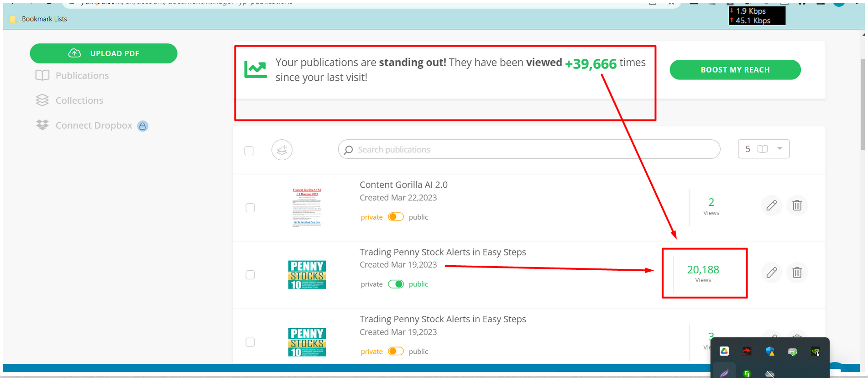
Task: Open the thumbnail of the last Penny Stock publication
Action: 307,342
